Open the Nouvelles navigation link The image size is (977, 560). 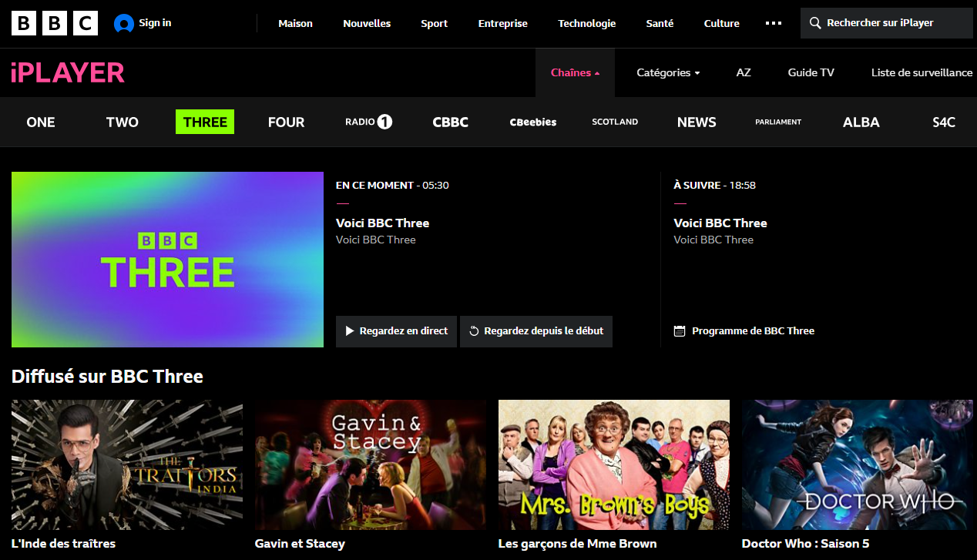[x=367, y=24]
